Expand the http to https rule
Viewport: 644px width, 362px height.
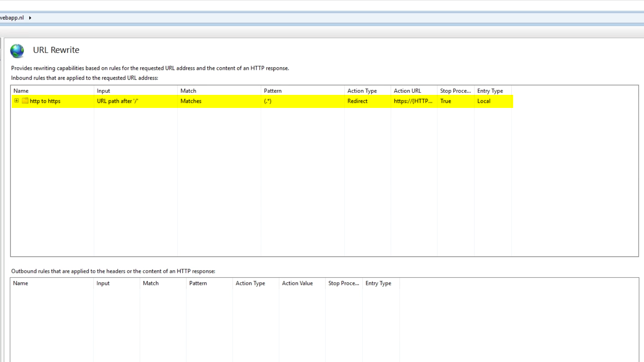(16, 101)
